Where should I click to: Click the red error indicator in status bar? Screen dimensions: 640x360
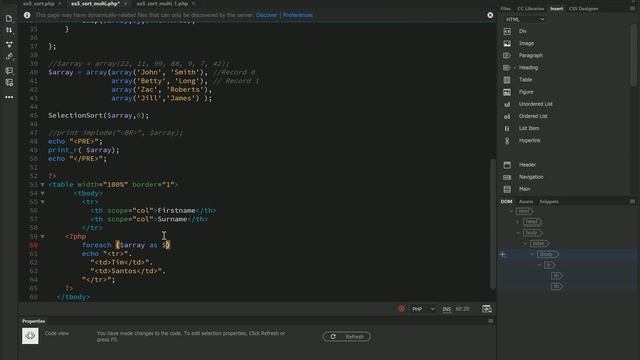(x=402, y=309)
